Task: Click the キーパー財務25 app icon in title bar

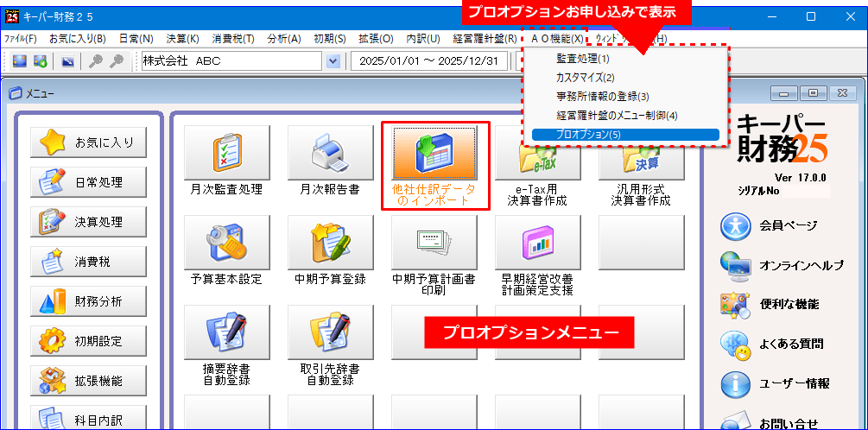Action: 11,16
